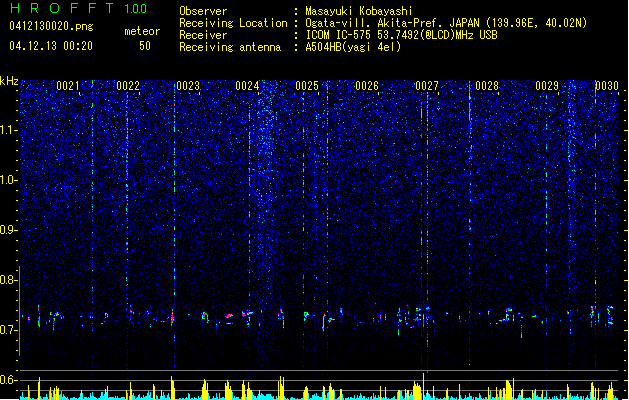This screenshot has height=400, width=629.
Task: Click the A504HB(yagi 4el) antenna text
Action: pos(353,47)
